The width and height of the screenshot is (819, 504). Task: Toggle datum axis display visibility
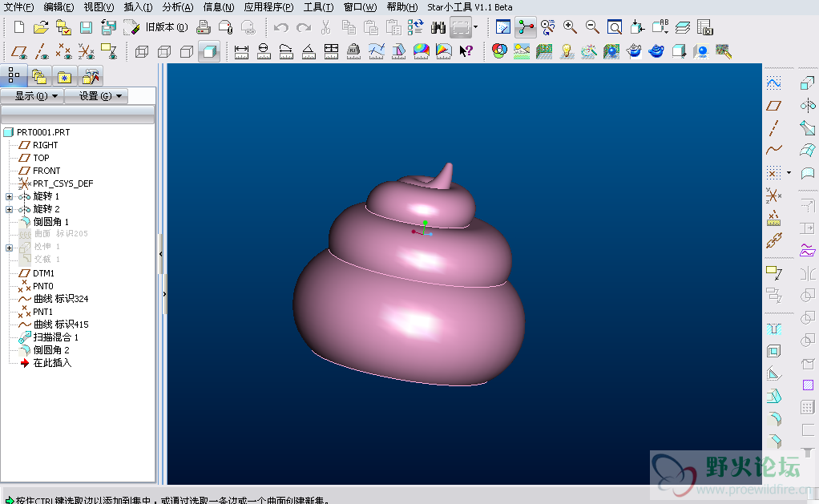pyautogui.click(x=42, y=52)
